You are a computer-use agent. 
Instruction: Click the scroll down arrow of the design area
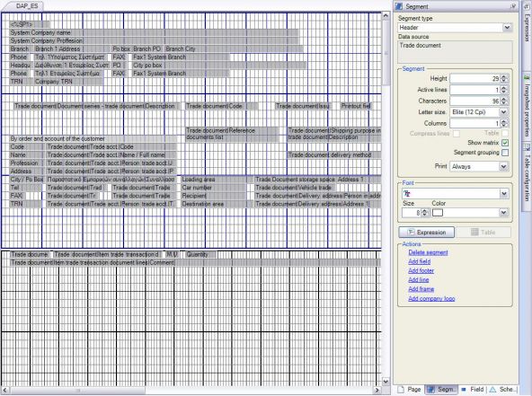pos(386,382)
